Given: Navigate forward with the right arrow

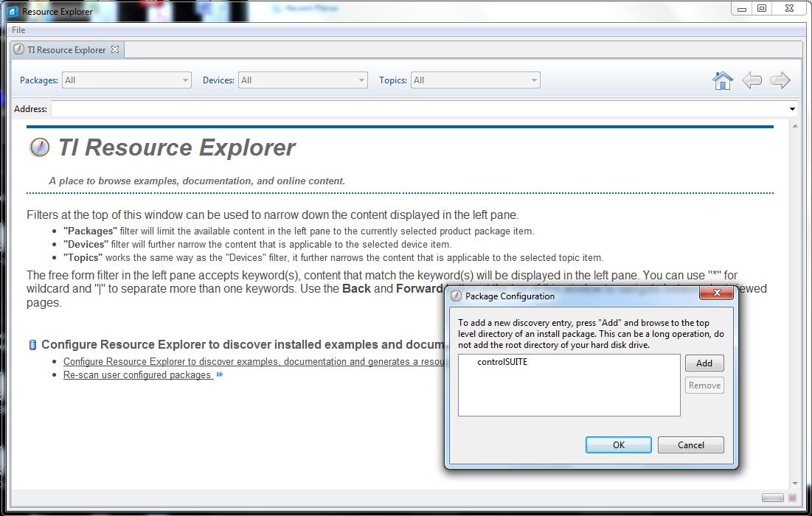Looking at the screenshot, I should [780, 80].
